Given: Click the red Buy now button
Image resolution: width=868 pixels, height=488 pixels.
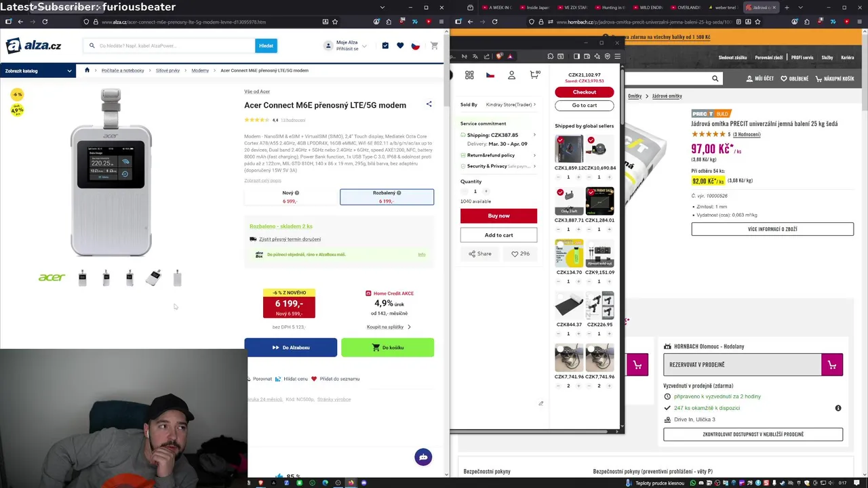Looking at the screenshot, I should (x=498, y=216).
